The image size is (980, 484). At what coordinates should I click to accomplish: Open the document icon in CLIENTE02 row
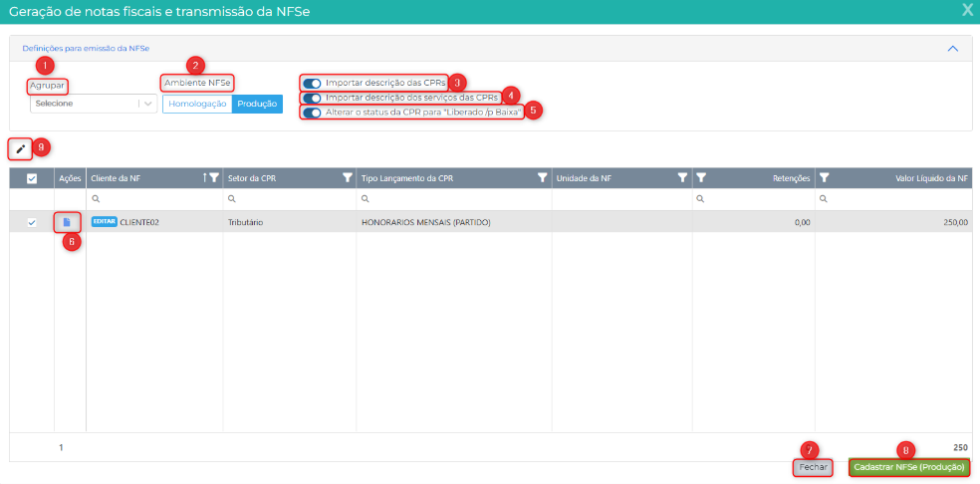67,222
